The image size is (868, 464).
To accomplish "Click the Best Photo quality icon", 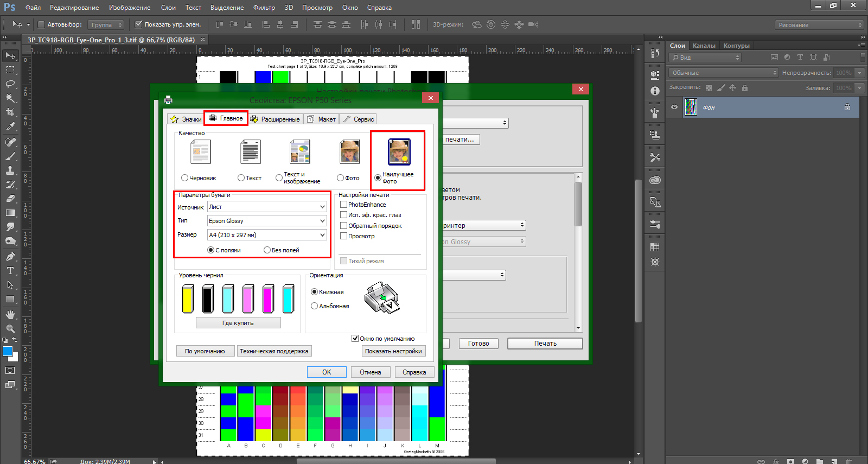I will [x=399, y=151].
